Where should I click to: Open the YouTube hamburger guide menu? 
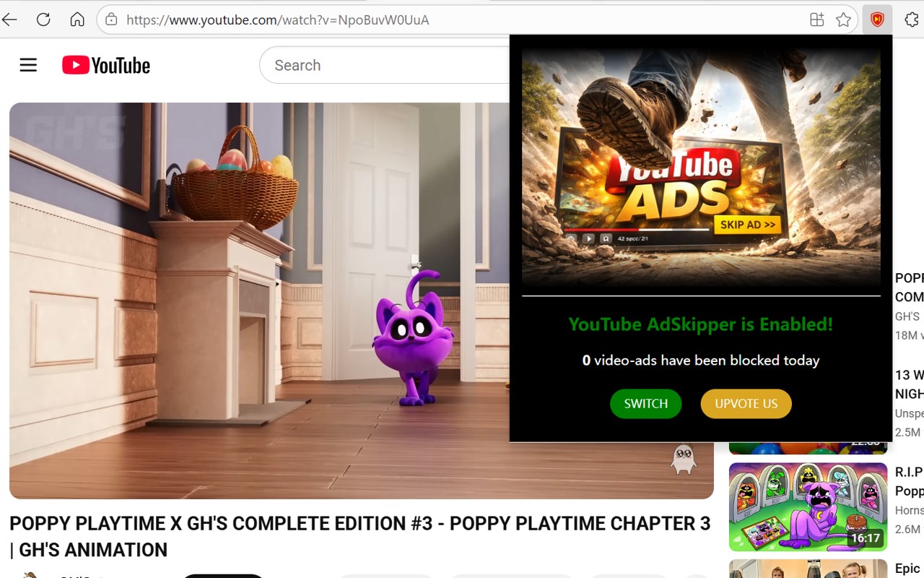tap(28, 65)
